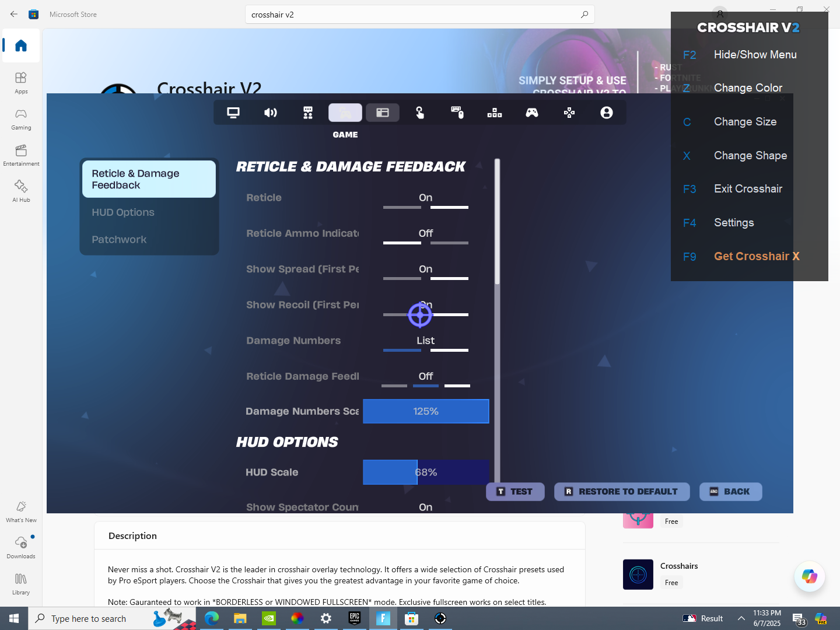
Task: Click Free under the Crosshairs app
Action: [x=671, y=583]
